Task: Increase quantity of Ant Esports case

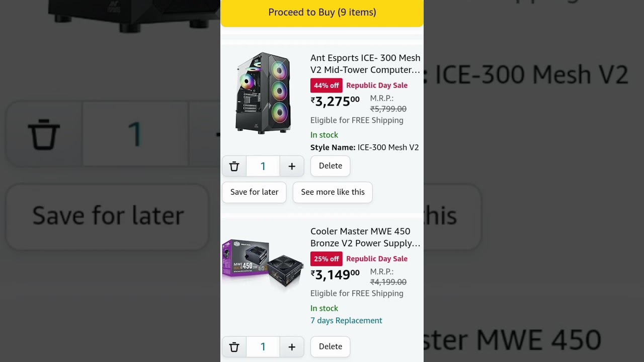Action: [x=292, y=166]
